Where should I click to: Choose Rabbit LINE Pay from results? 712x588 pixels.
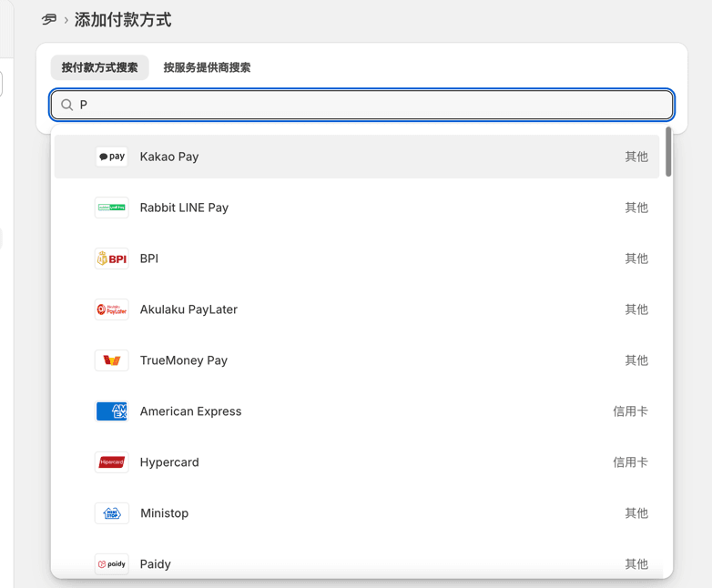tap(356, 208)
